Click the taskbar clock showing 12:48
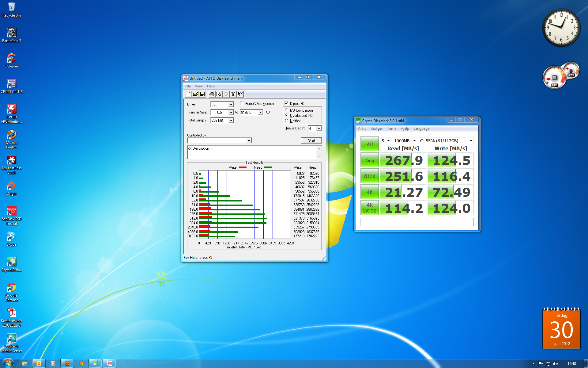This screenshot has height=368, width=588. click(571, 364)
